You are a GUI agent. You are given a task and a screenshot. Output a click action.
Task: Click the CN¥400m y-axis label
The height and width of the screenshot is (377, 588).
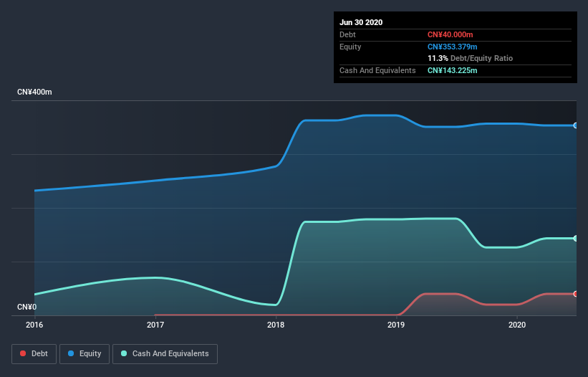click(34, 92)
